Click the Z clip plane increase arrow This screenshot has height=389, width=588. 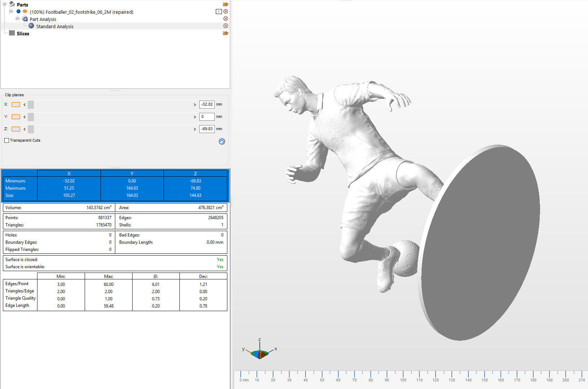(195, 129)
